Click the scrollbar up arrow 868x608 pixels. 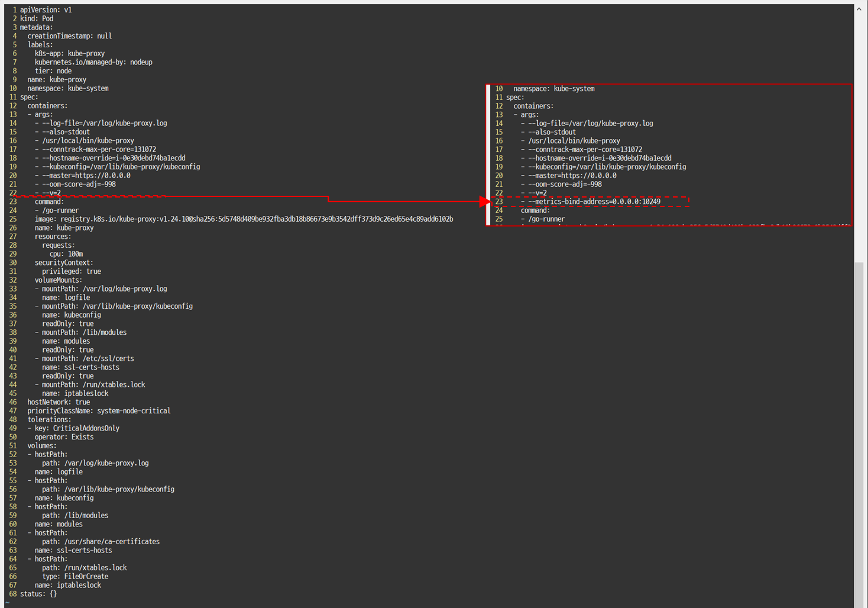[859, 8]
